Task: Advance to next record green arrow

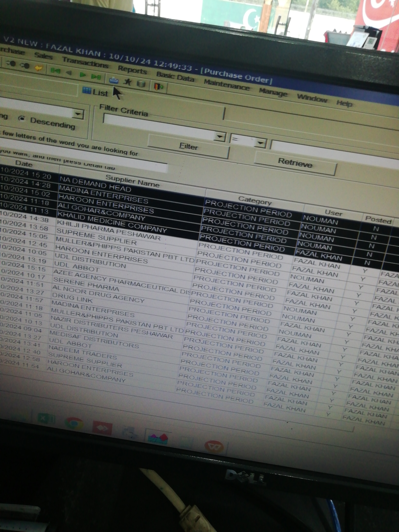Action: [83, 75]
